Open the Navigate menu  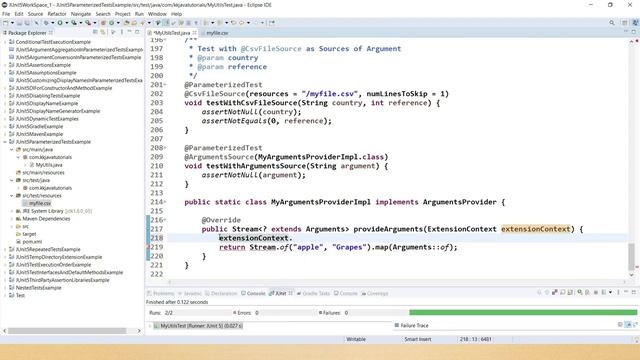click(81, 14)
